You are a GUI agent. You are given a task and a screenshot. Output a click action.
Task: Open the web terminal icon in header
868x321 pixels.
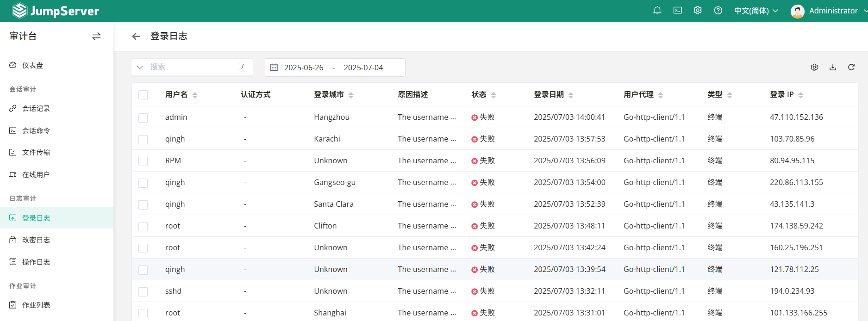click(x=678, y=11)
